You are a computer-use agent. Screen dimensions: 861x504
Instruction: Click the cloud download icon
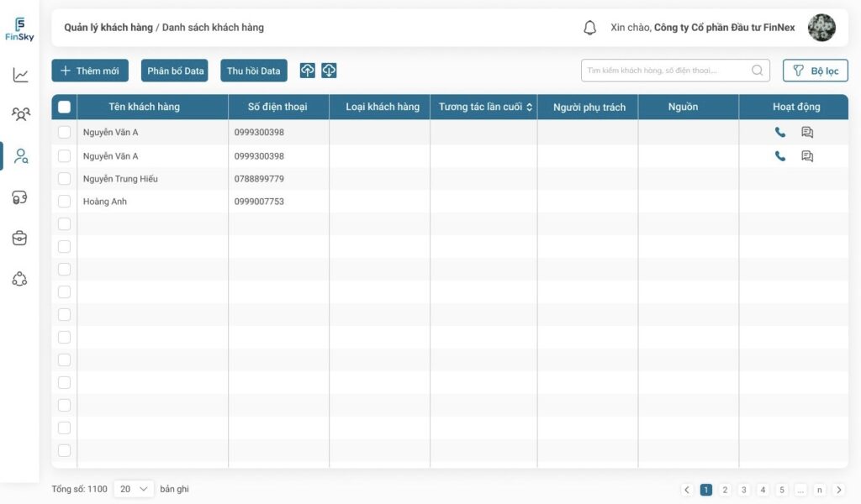[329, 71]
